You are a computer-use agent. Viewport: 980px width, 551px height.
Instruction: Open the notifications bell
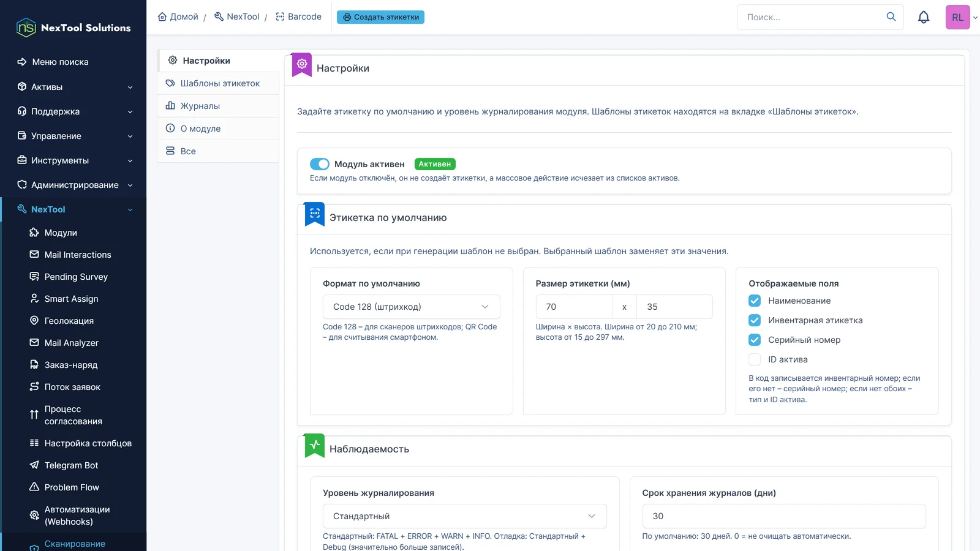tap(924, 17)
